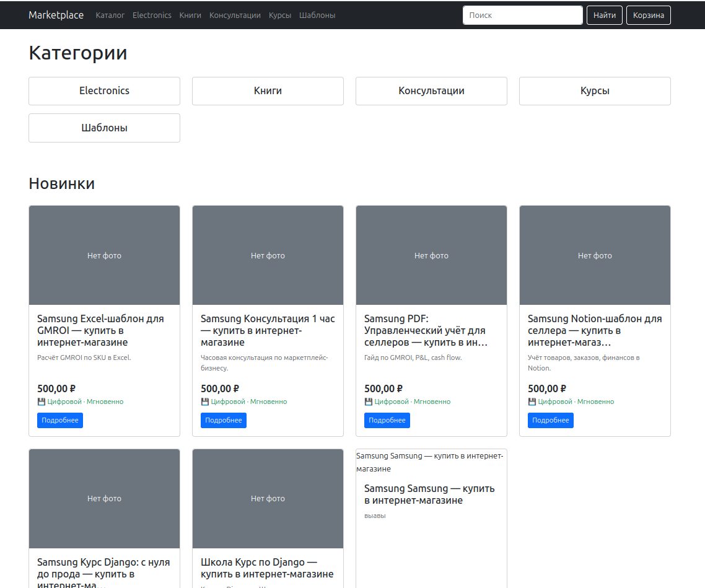This screenshot has height=588, width=705.
Task: Click Подробнее for Samsung Notion-шаблон
Action: tap(550, 420)
